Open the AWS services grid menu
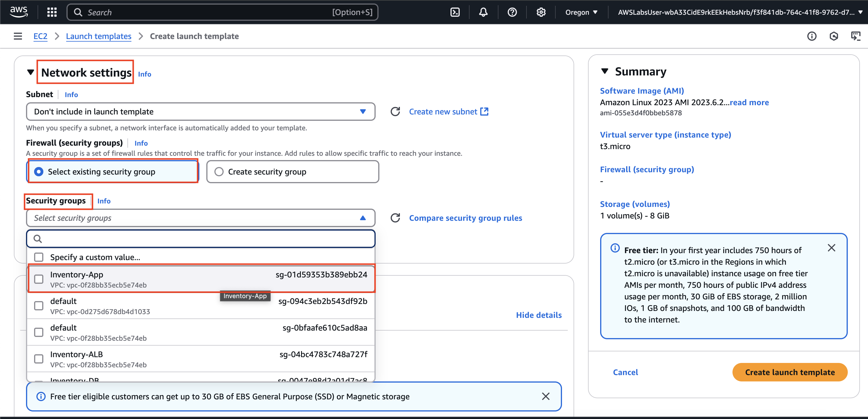This screenshot has width=868, height=419. 51,12
